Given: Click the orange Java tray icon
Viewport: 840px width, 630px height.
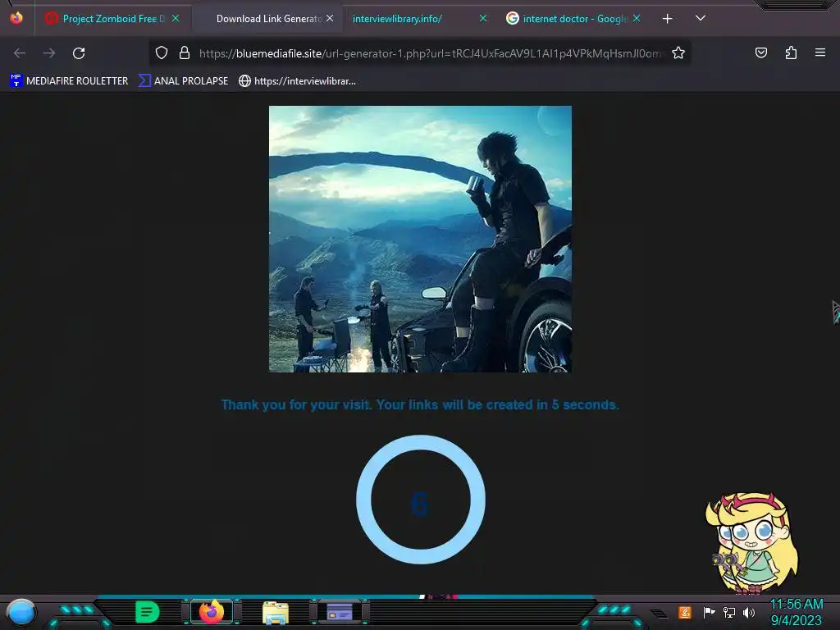Looking at the screenshot, I should (685, 612).
